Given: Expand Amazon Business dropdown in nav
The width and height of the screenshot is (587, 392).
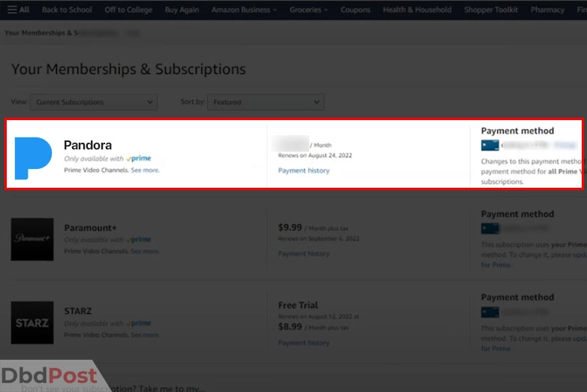Looking at the screenshot, I should coord(244,10).
